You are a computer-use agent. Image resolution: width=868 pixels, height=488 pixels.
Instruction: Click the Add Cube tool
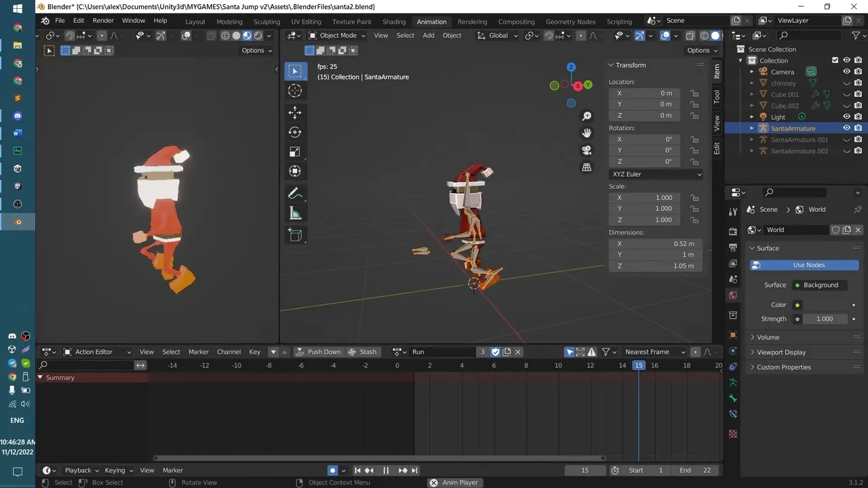point(295,235)
